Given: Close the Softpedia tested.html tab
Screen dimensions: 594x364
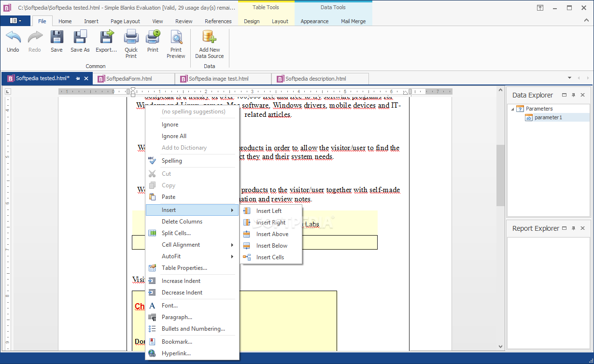Looking at the screenshot, I should (x=86, y=78).
